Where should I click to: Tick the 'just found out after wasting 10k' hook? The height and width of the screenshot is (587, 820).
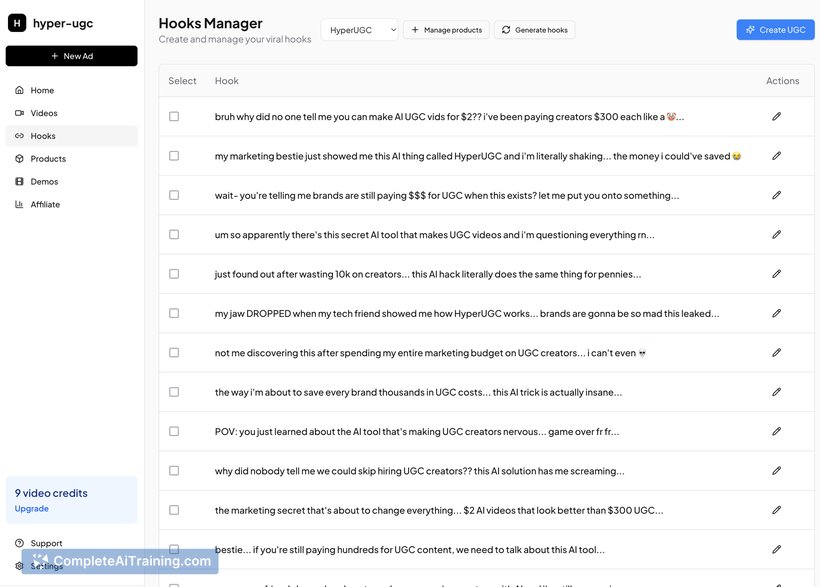point(174,274)
